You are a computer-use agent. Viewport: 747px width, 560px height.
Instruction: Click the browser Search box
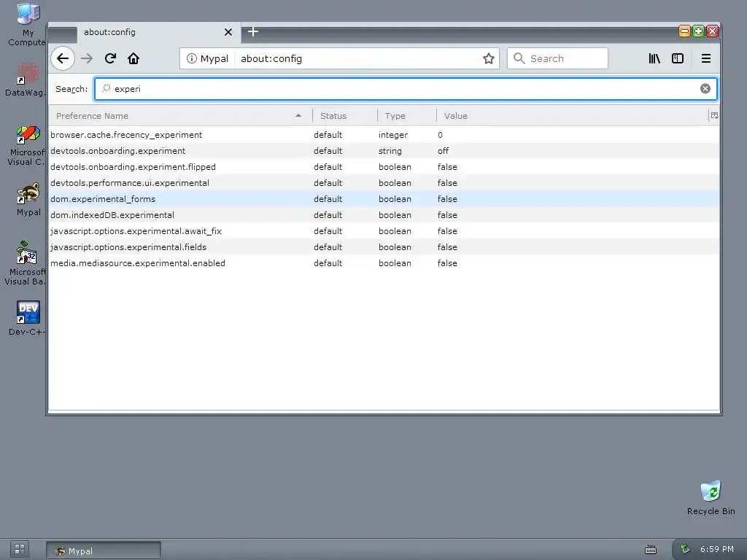(x=557, y=58)
